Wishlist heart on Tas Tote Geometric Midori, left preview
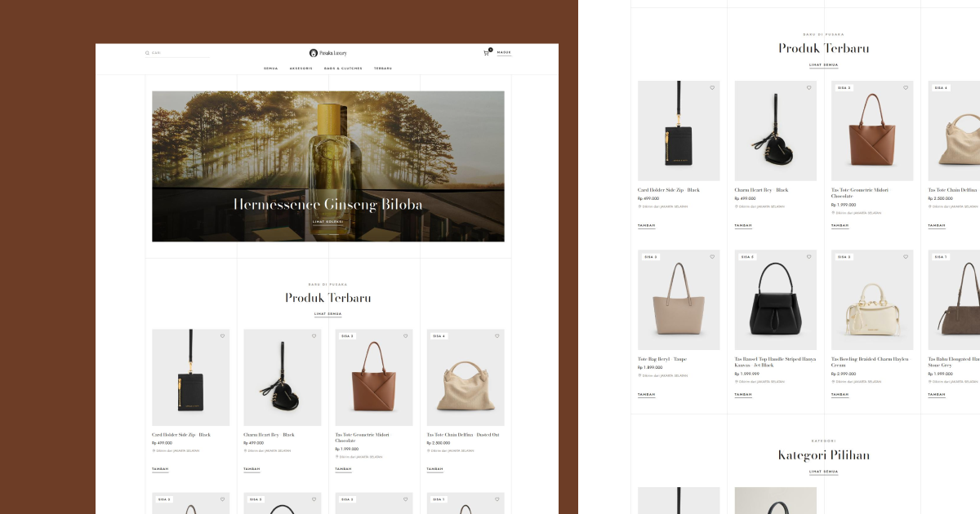980x514 pixels. (x=405, y=336)
